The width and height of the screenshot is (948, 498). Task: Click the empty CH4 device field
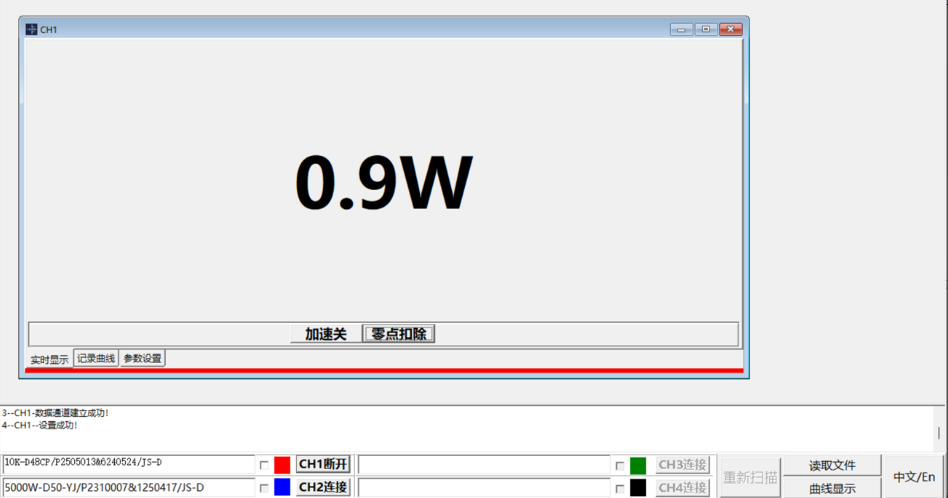pyautogui.click(x=484, y=487)
